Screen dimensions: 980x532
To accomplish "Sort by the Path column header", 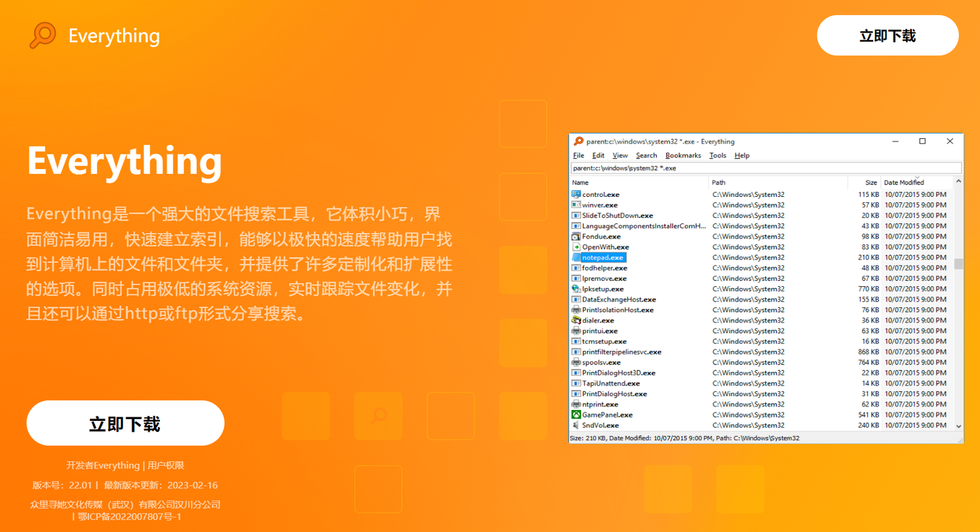I will click(x=779, y=183).
